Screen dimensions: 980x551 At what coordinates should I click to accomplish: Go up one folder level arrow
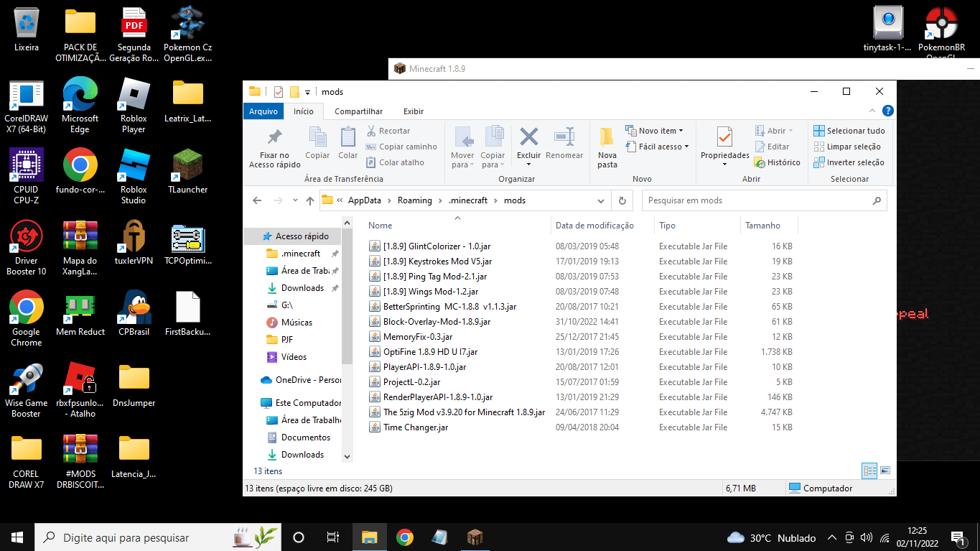click(x=310, y=201)
